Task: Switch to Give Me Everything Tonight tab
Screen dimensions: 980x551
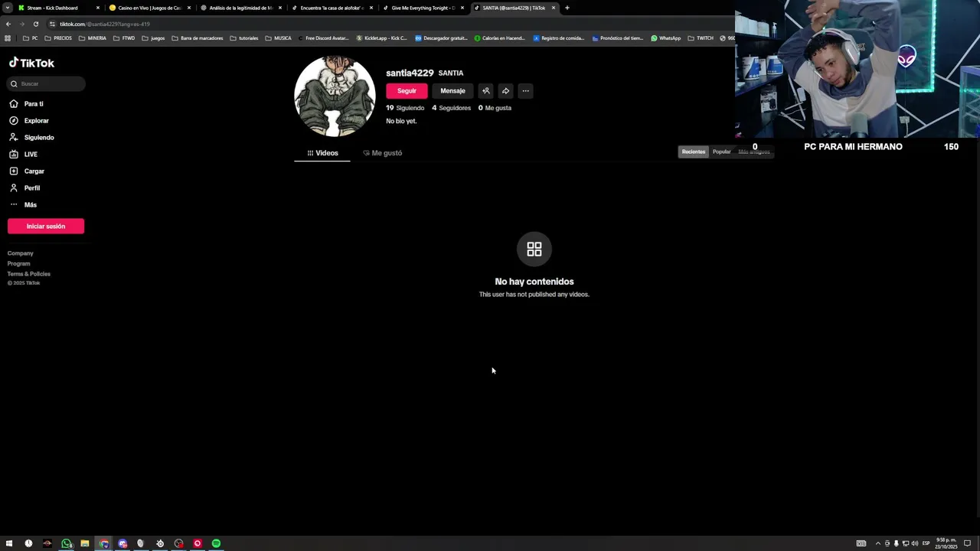Action: [423, 8]
